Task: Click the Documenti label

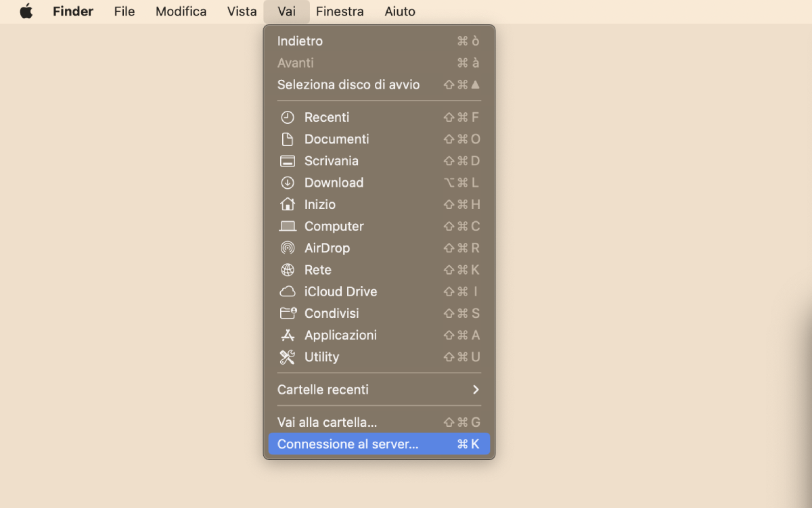Action: click(337, 139)
